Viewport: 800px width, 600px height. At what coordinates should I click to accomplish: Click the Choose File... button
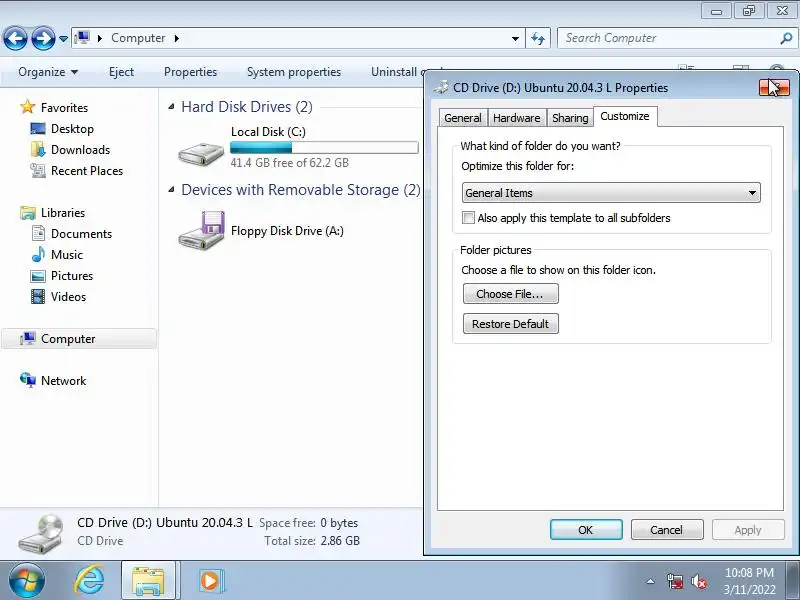(x=510, y=294)
